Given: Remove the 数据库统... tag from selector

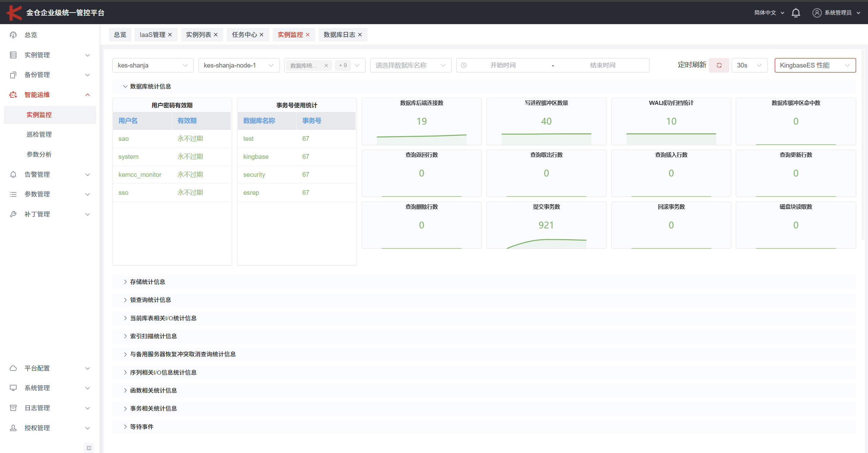Looking at the screenshot, I should click(x=326, y=65).
